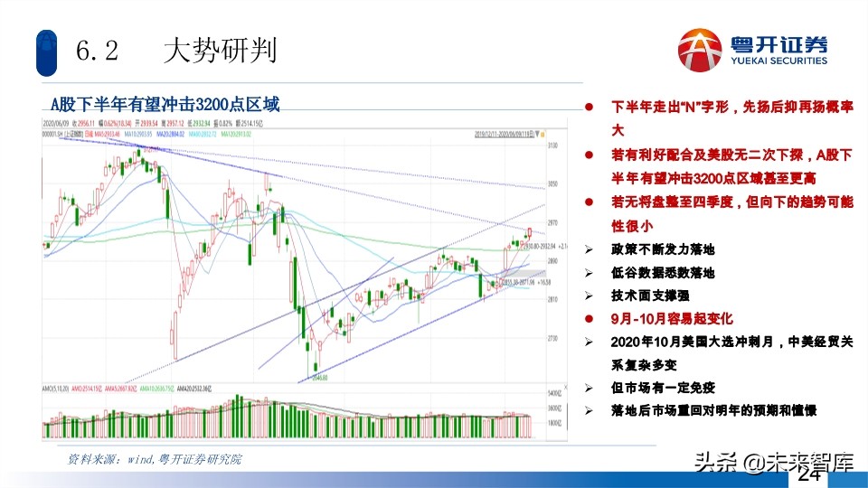This screenshot has height=488, width=868.
Task: Close the AMO volume panel with X
Action: [564, 388]
